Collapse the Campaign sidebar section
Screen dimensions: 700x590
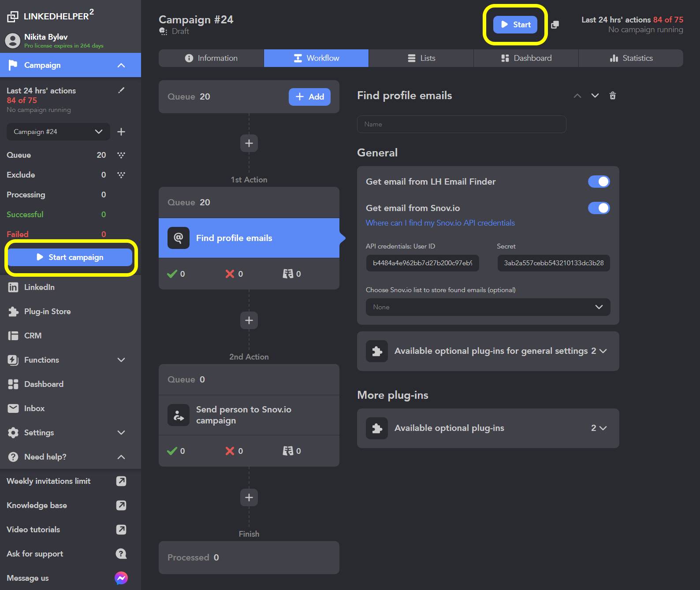tap(121, 65)
